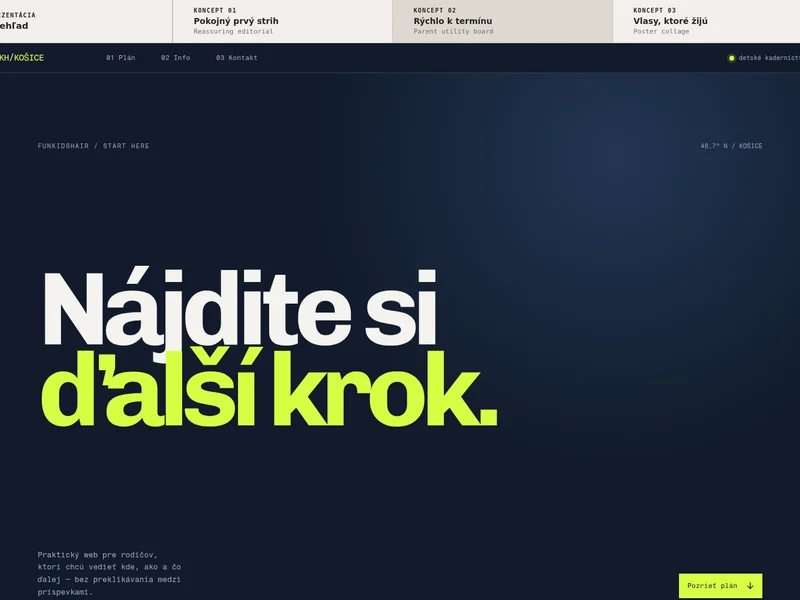Click the 48.7° N / KOŠICE coordinates text

(x=731, y=146)
